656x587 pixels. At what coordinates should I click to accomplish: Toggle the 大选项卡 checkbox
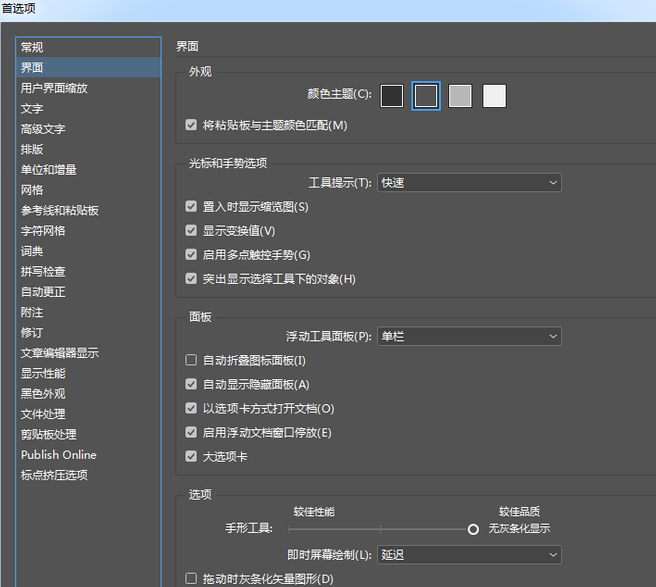[192, 457]
